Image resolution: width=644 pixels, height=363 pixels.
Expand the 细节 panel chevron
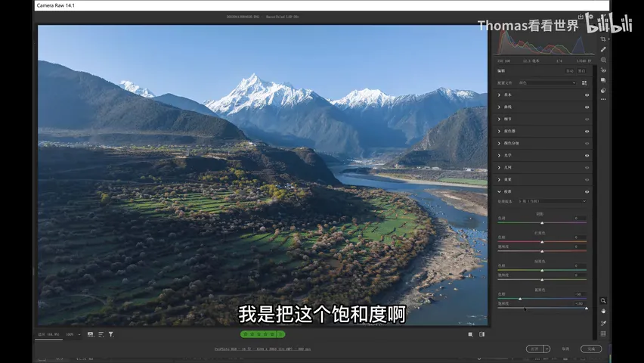[499, 119]
